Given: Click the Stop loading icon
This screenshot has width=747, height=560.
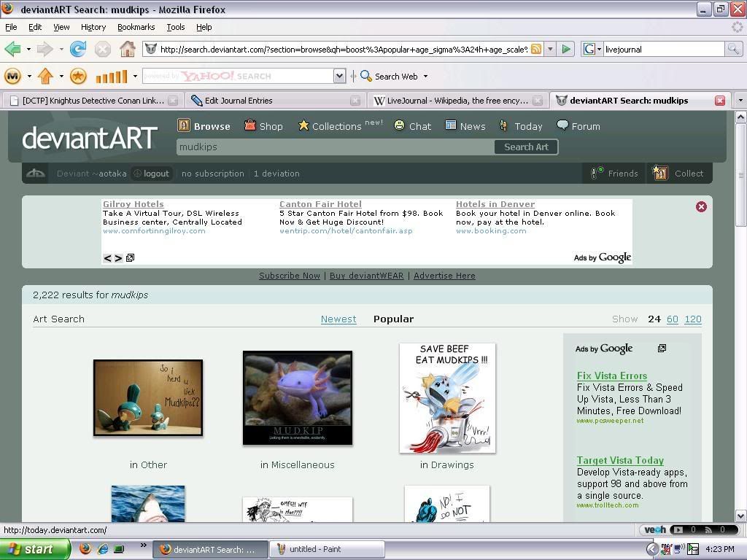Looking at the screenshot, I should (x=102, y=49).
